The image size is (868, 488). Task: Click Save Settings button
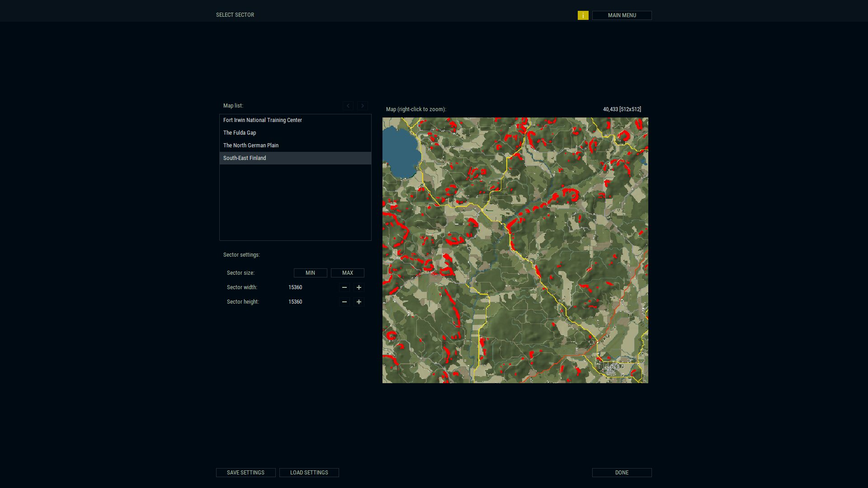245,473
